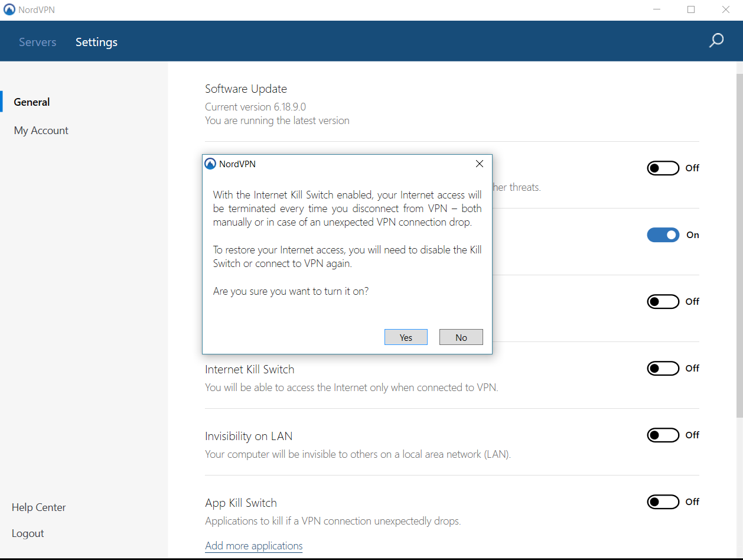Click the NordVPN logo in the dialog title bar
743x560 pixels.
click(x=210, y=164)
